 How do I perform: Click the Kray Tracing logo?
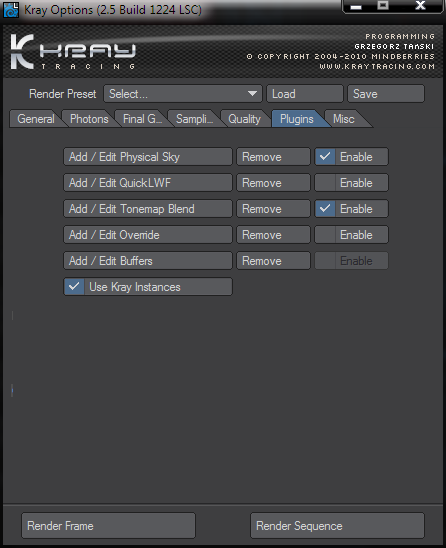73,52
